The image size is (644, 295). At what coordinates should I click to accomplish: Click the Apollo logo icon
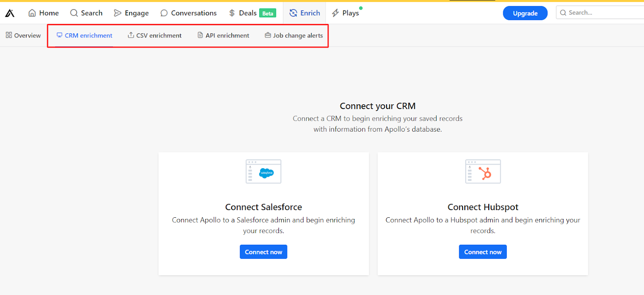pyautogui.click(x=10, y=13)
